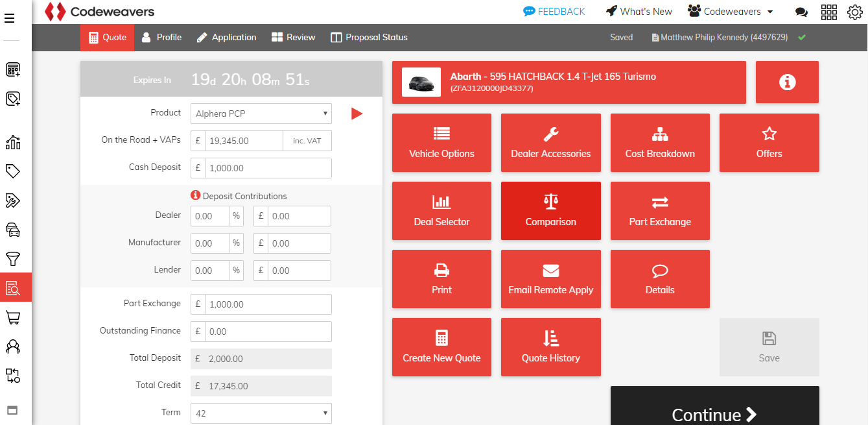The image size is (868, 425).
Task: Select the highlighted document-search sidebar icon
Action: pyautogui.click(x=16, y=287)
